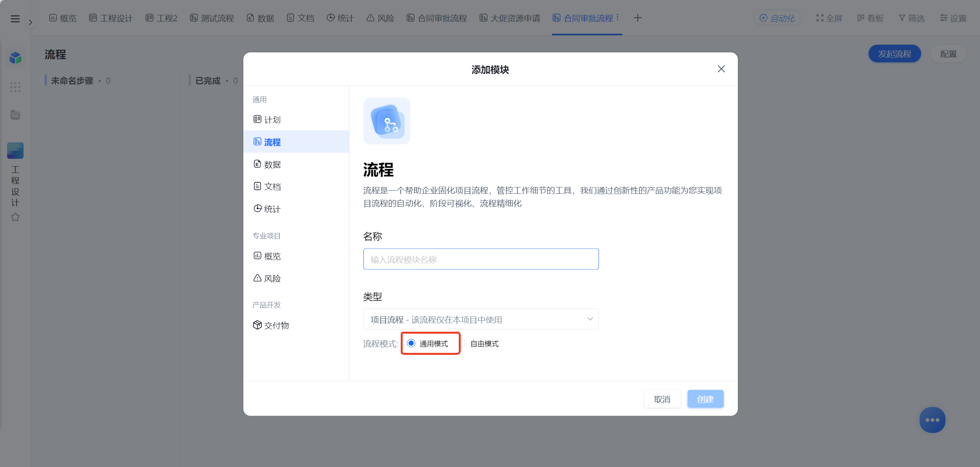Open the 筛选 filter
Viewport: 980px width, 467px height.
912,18
